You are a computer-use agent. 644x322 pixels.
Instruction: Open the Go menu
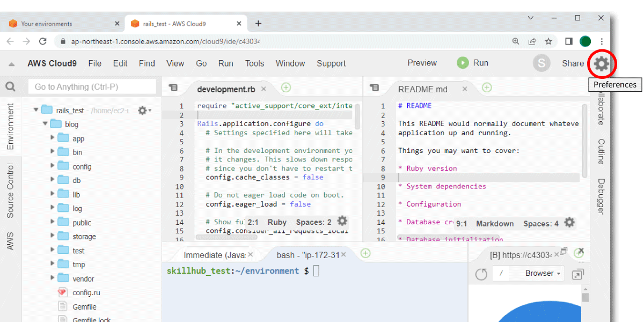(201, 63)
